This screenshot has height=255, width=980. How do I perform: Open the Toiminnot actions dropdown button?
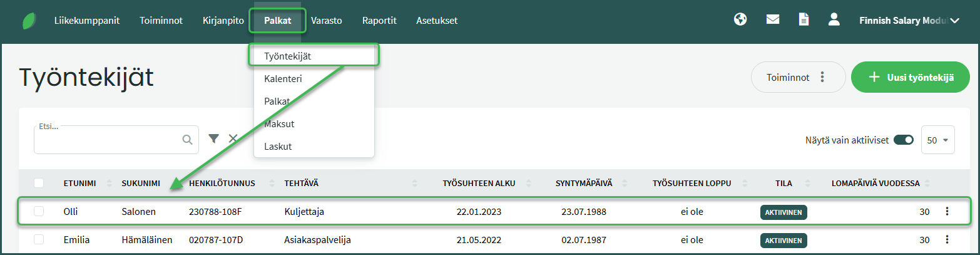coord(797,78)
